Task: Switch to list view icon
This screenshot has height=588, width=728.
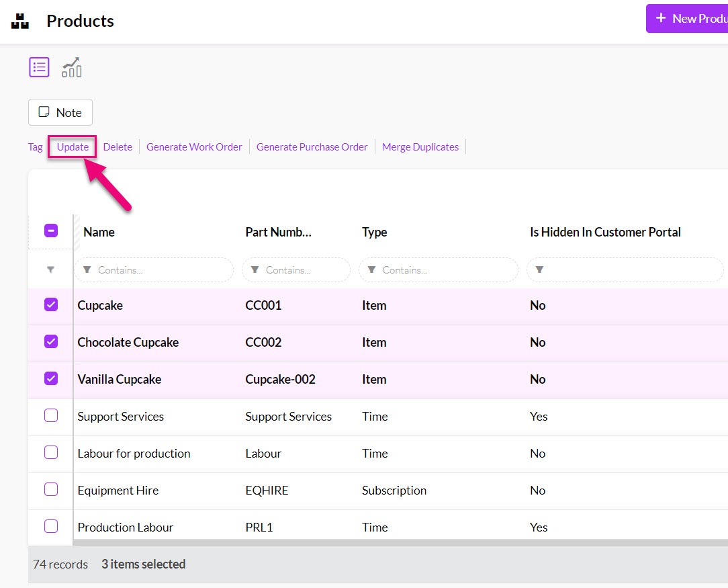Action: (39, 67)
